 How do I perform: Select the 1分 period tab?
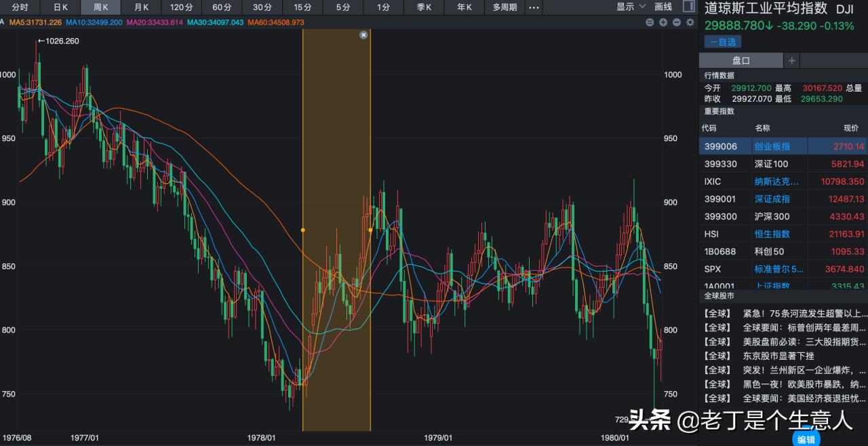pyautogui.click(x=384, y=7)
